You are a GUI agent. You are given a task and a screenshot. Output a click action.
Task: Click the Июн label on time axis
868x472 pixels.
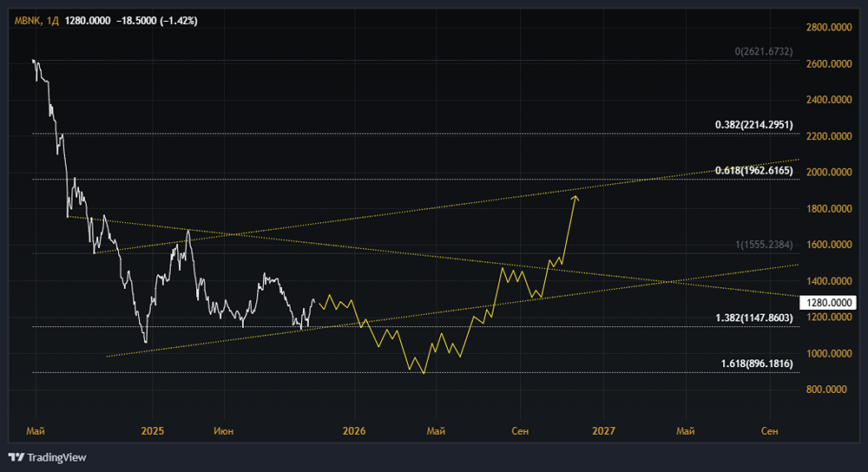click(224, 431)
